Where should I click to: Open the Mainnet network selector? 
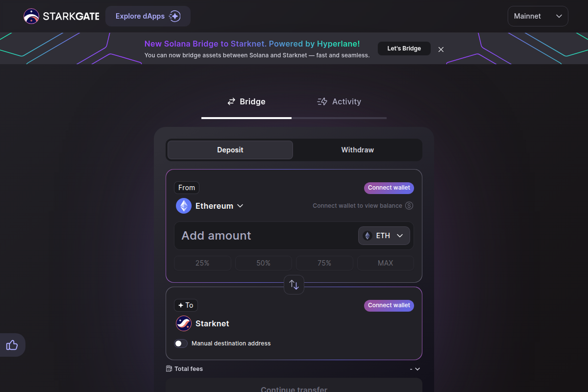pyautogui.click(x=538, y=16)
